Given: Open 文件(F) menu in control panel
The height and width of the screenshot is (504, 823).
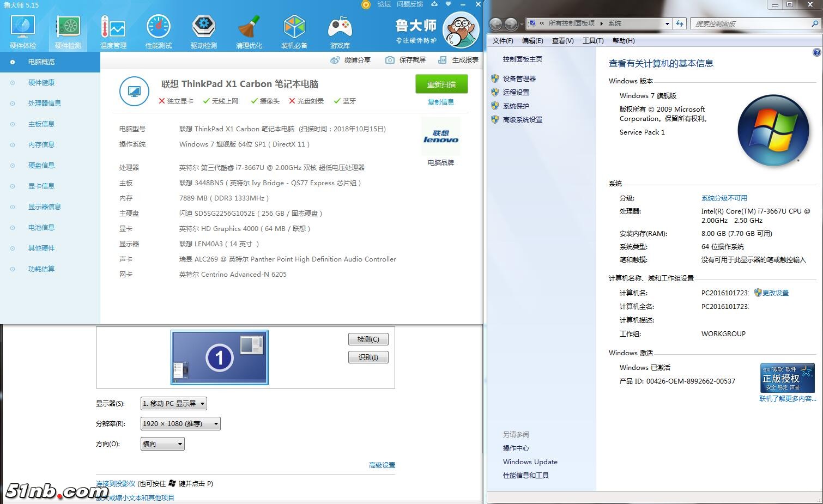Looking at the screenshot, I should click(503, 41).
